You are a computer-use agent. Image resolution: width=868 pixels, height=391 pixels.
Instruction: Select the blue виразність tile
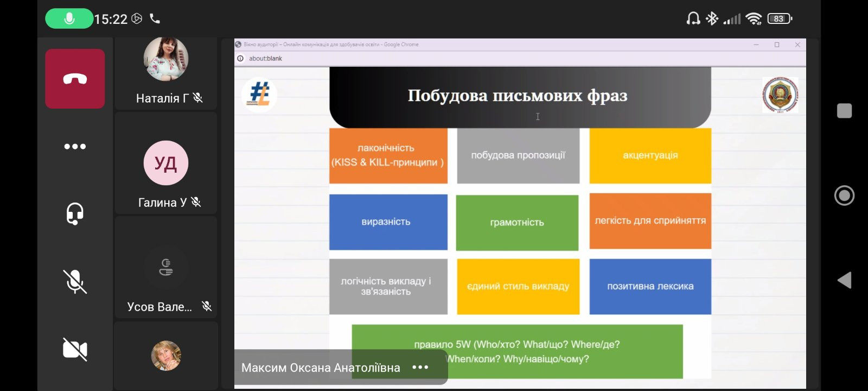point(388,222)
